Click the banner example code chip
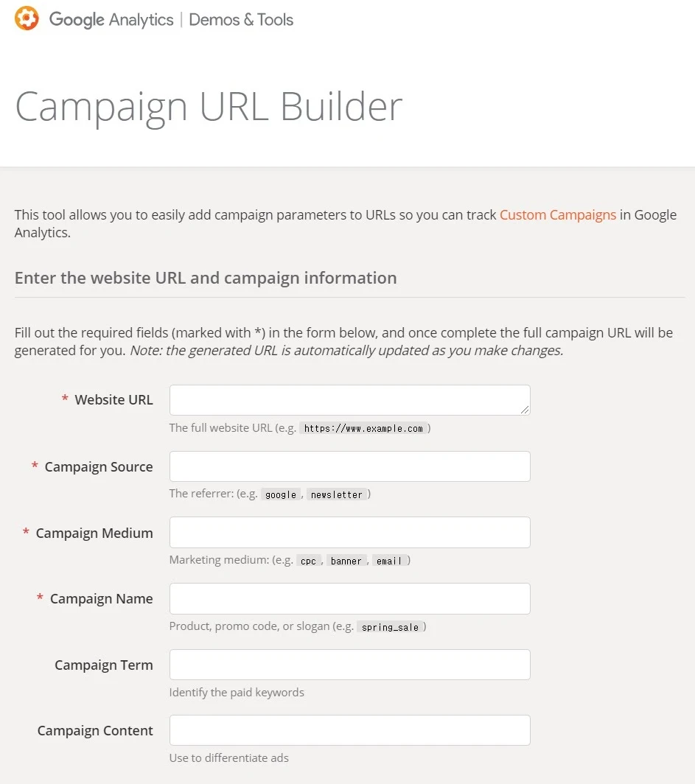695x784 pixels. [346, 561]
